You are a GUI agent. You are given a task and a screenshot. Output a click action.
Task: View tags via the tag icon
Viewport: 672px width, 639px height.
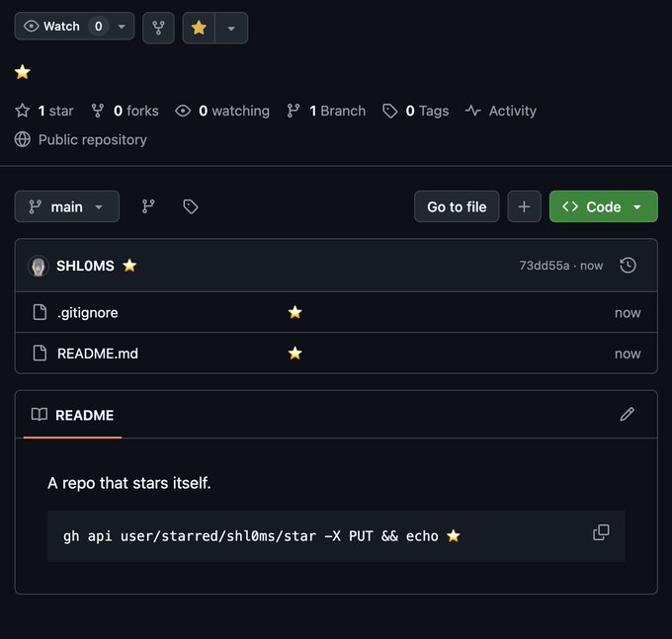(x=191, y=206)
